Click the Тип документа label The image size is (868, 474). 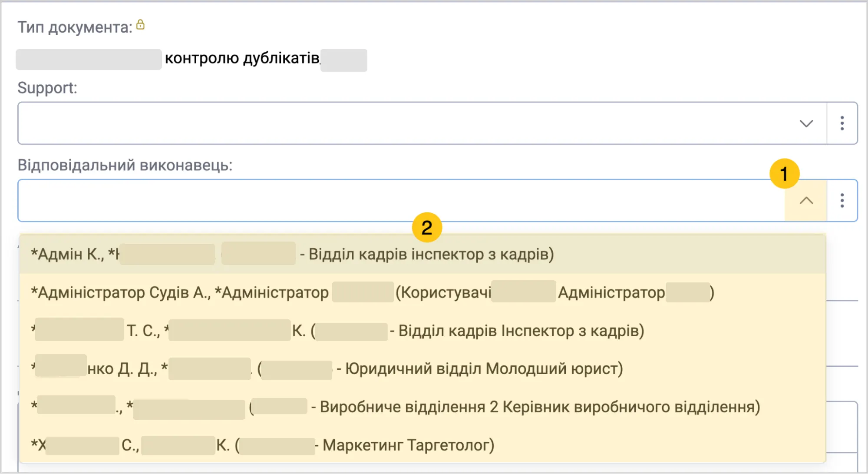75,27
